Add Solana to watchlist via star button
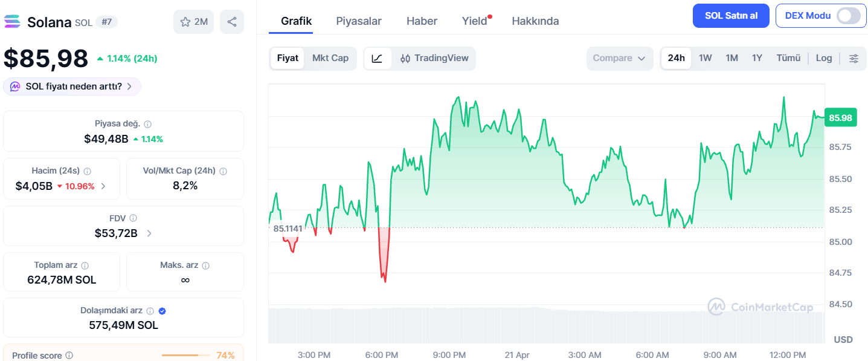The width and height of the screenshot is (868, 361). pyautogui.click(x=194, y=22)
